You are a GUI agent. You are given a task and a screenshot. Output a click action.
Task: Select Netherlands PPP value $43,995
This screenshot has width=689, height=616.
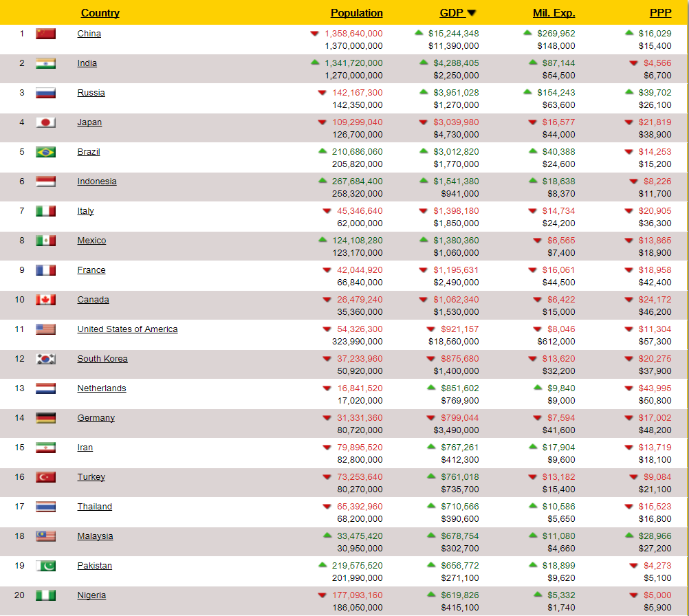click(655, 388)
